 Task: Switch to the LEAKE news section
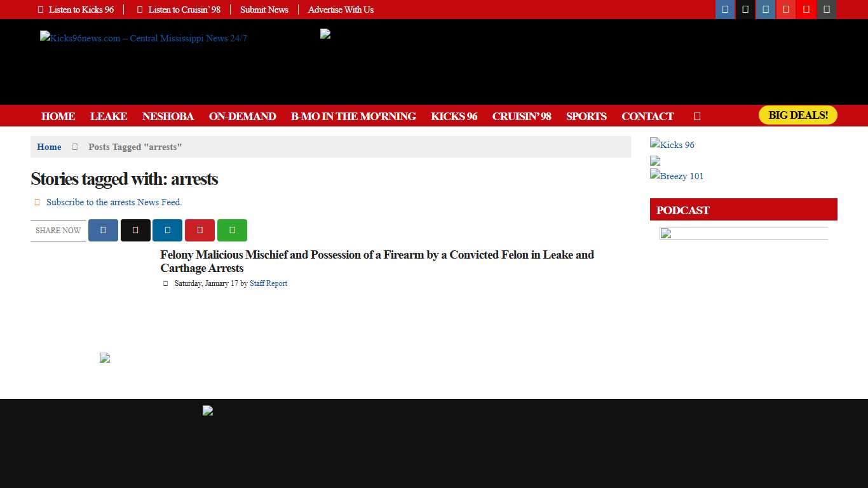coord(109,116)
